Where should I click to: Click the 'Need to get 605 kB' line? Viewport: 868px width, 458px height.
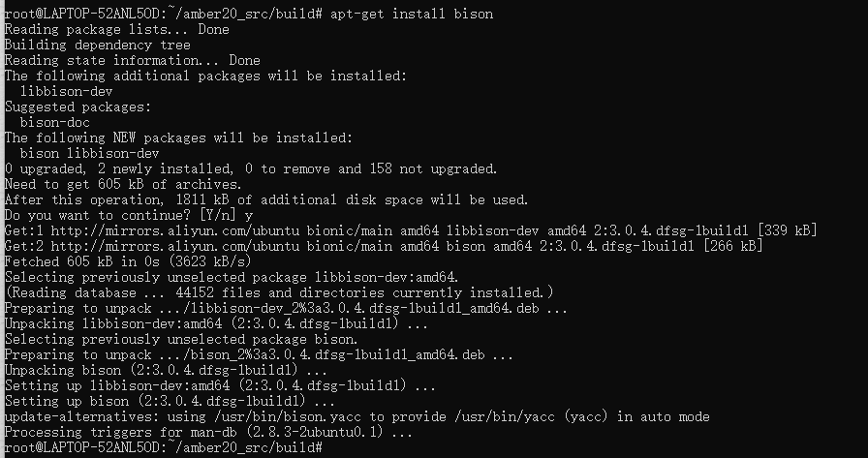pyautogui.click(x=123, y=184)
